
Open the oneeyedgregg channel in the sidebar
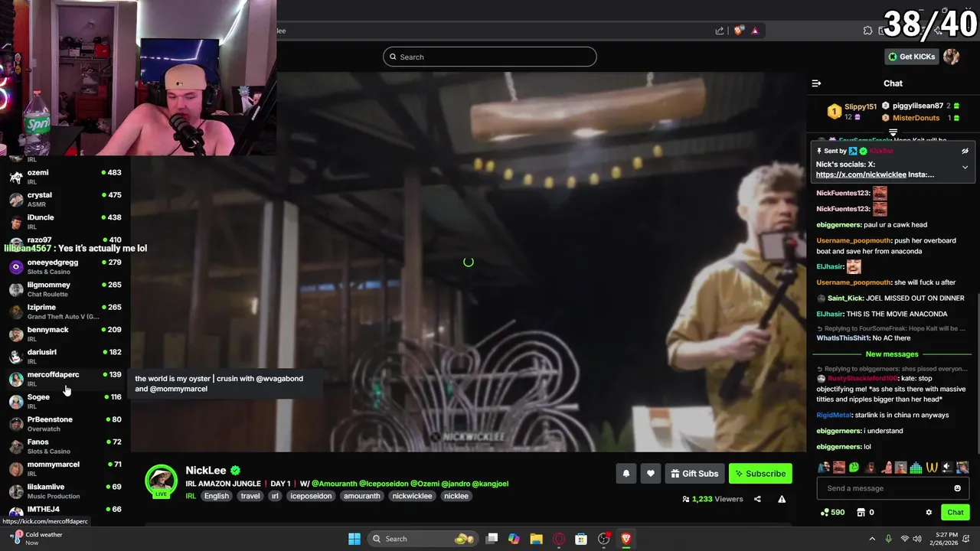click(65, 266)
